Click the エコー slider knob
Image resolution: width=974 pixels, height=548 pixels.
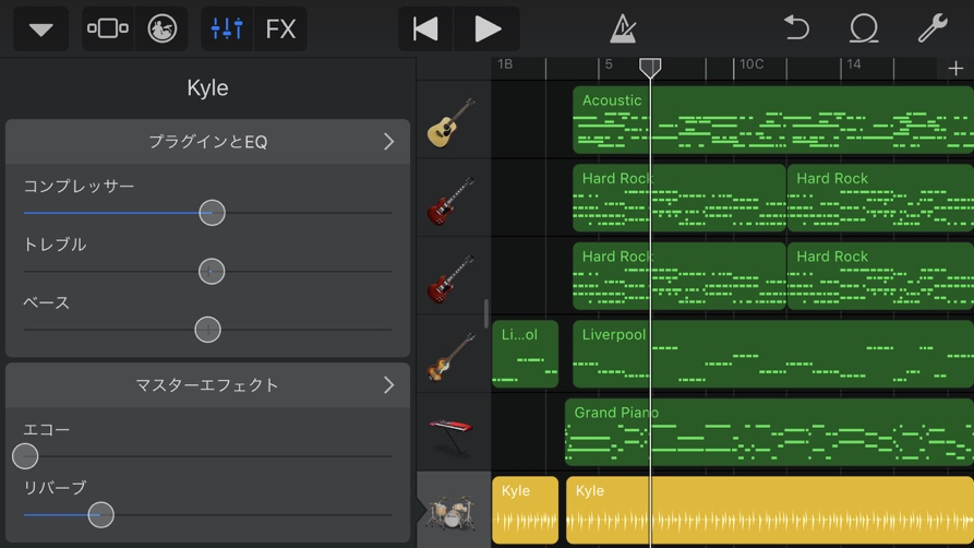click(25, 457)
